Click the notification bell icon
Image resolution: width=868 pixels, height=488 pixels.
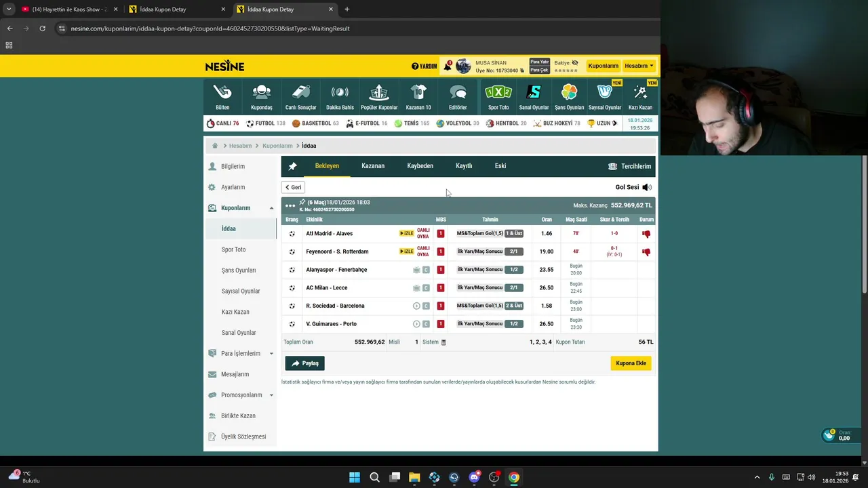448,66
